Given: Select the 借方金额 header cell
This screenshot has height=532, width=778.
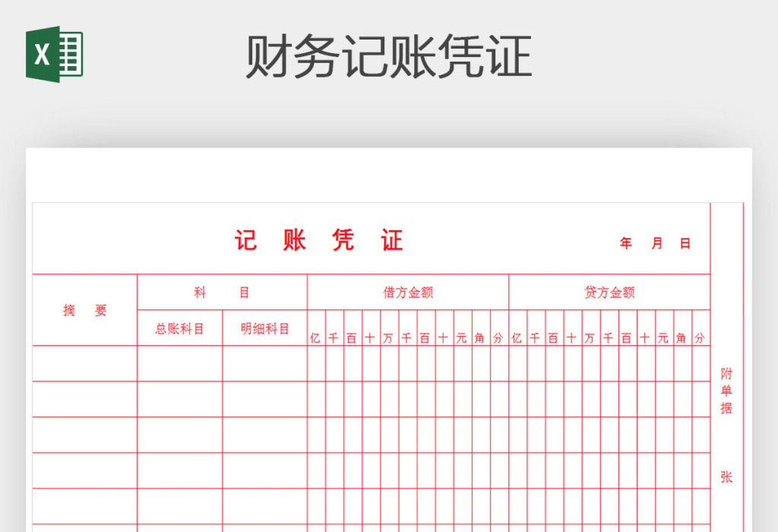Looking at the screenshot, I should click(408, 293).
